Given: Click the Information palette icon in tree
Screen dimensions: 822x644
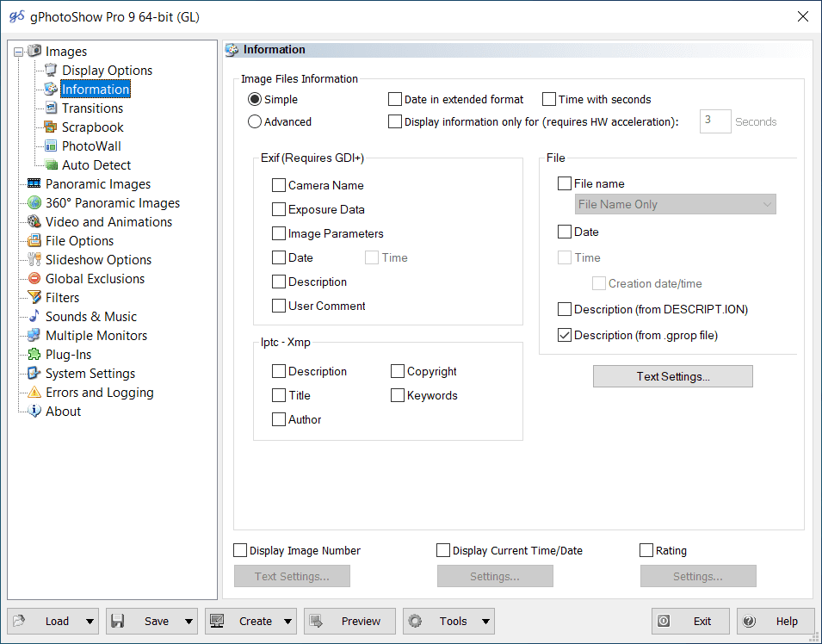Looking at the screenshot, I should (51, 89).
